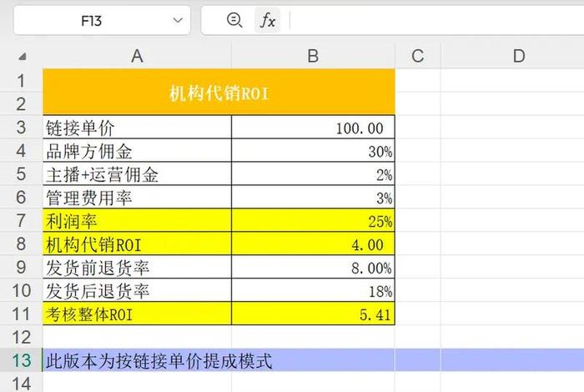Select row 12 header
This screenshot has height=392, width=584.
coord(21,337)
